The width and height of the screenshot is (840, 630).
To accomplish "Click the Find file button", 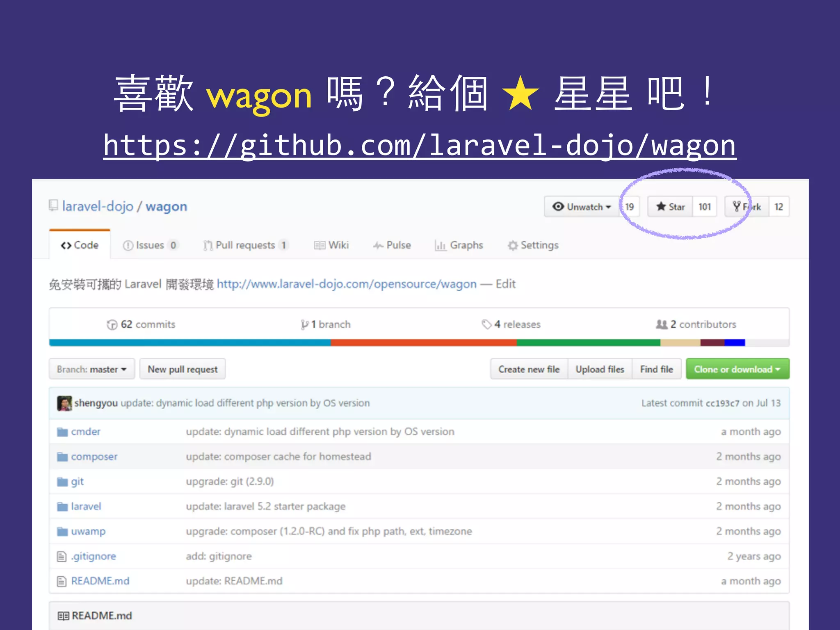I will pos(657,369).
